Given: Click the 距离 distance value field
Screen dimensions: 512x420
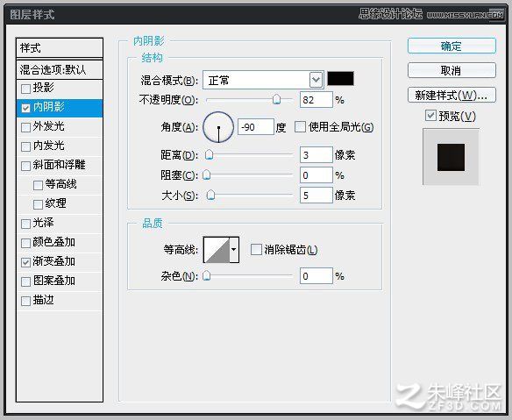Looking at the screenshot, I should 316,155.
